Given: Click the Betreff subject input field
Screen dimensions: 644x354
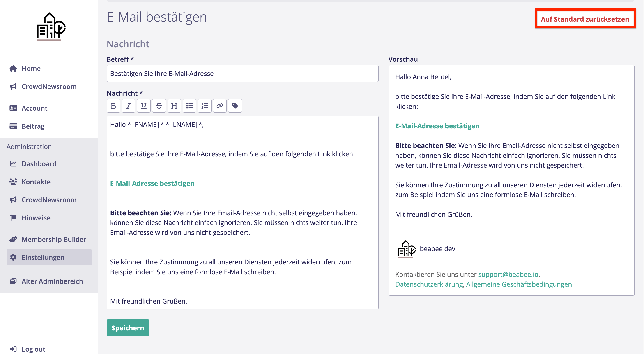Looking at the screenshot, I should click(242, 73).
